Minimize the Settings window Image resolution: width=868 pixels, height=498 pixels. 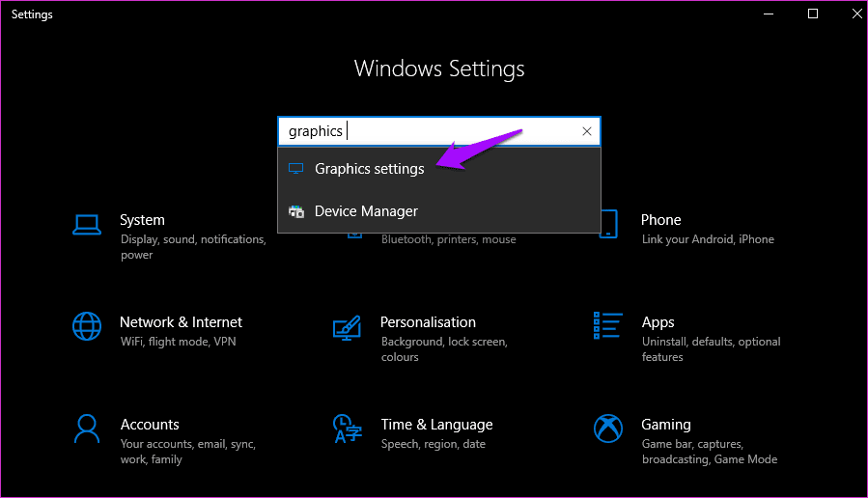[769, 14]
